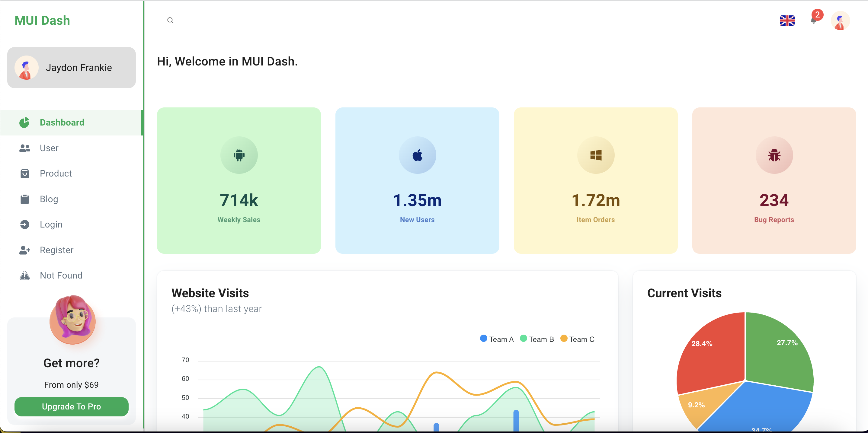
Task: Open the Product page
Action: 72,174
